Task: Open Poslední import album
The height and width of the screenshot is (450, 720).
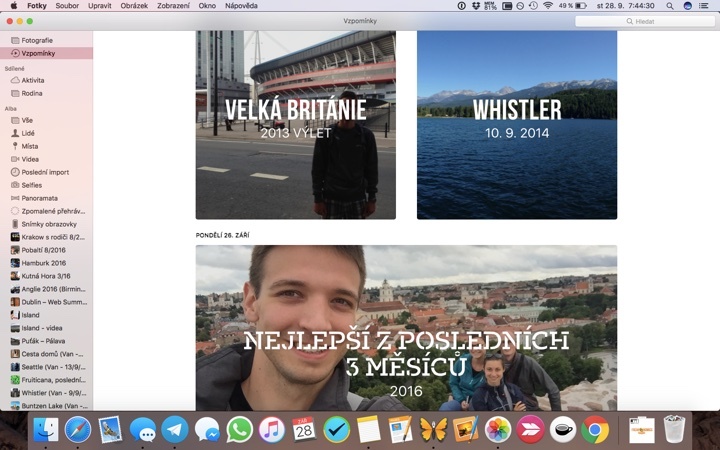Action: click(x=46, y=172)
